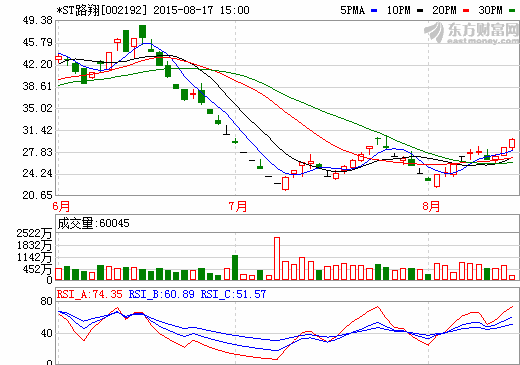Screen dimensions: 520x365
Task: Click the '20.65' price axis label
Action: [x=37, y=195]
